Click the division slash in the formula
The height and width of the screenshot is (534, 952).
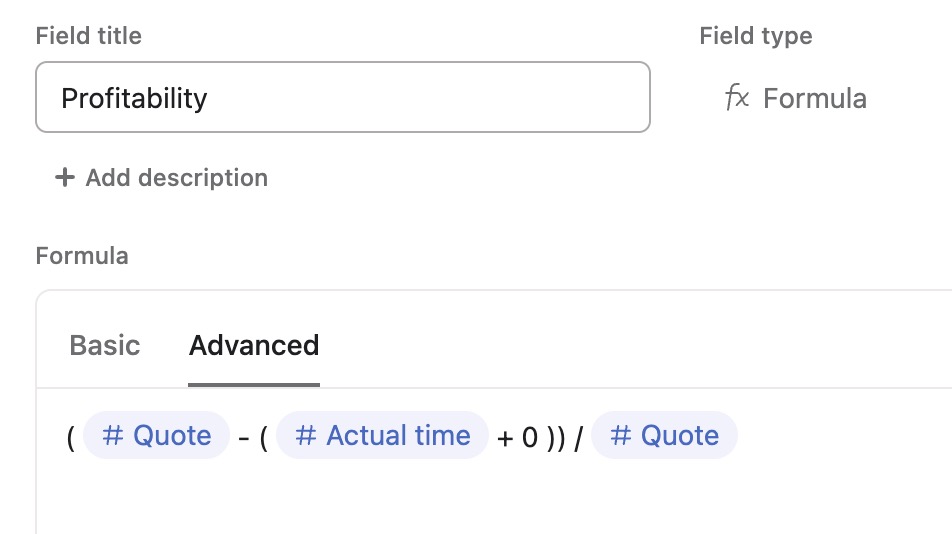(578, 437)
